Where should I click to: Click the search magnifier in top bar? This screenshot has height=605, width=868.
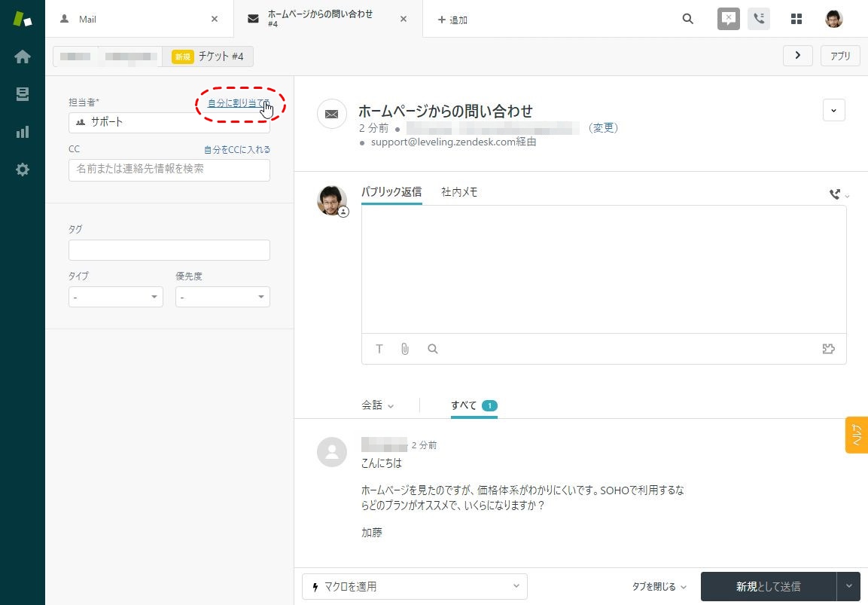coord(687,19)
